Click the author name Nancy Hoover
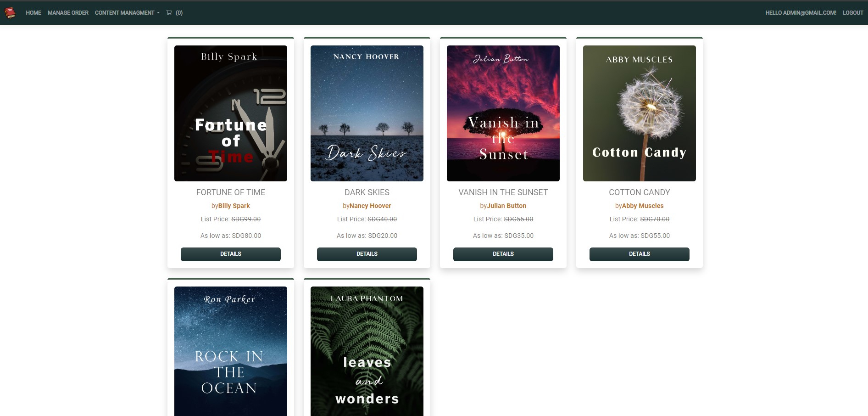868x416 pixels. [x=370, y=206]
